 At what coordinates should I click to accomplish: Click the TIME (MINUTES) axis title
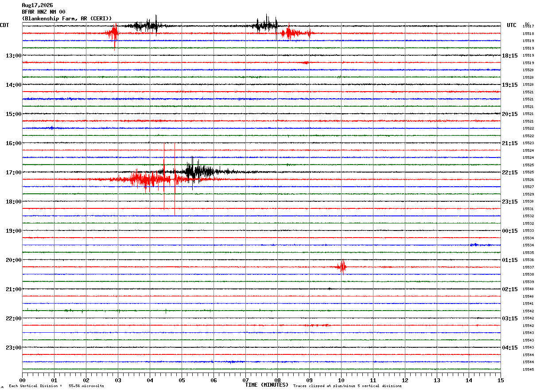(x=267, y=385)
